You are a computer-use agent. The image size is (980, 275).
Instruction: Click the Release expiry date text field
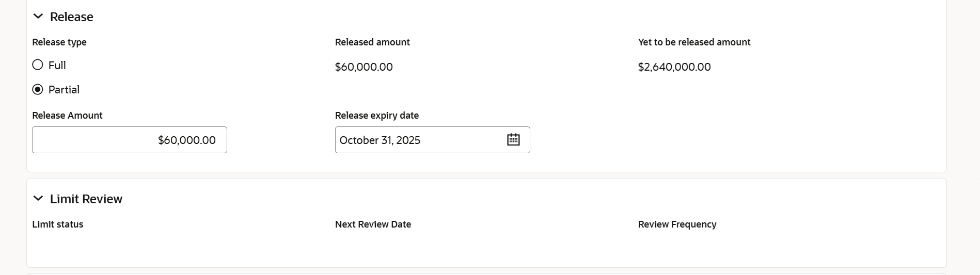(419, 140)
